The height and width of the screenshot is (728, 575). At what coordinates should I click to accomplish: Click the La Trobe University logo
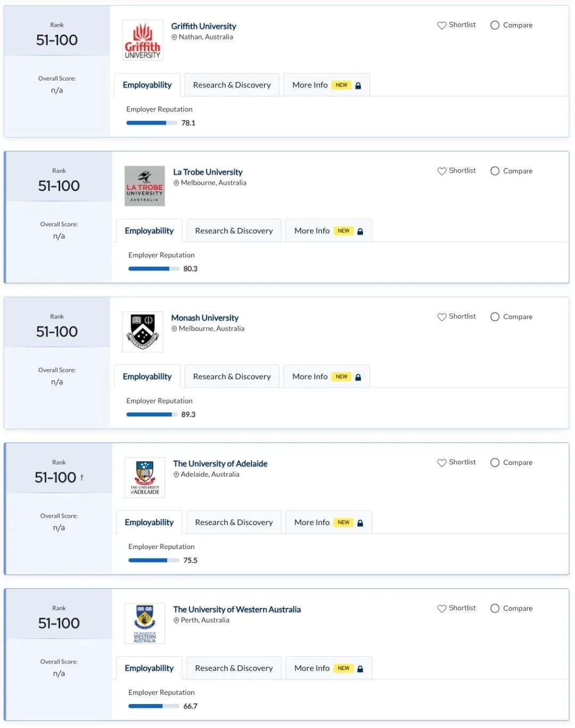145,186
